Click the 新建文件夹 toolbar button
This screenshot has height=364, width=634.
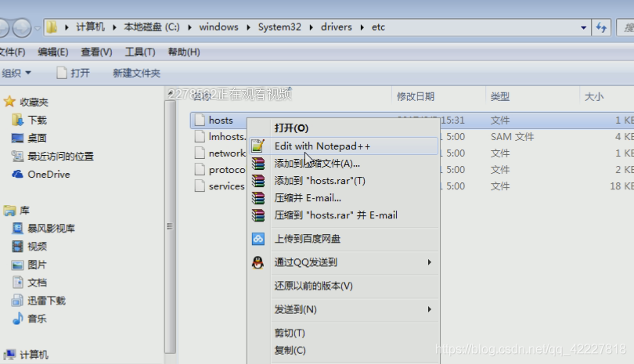(136, 73)
